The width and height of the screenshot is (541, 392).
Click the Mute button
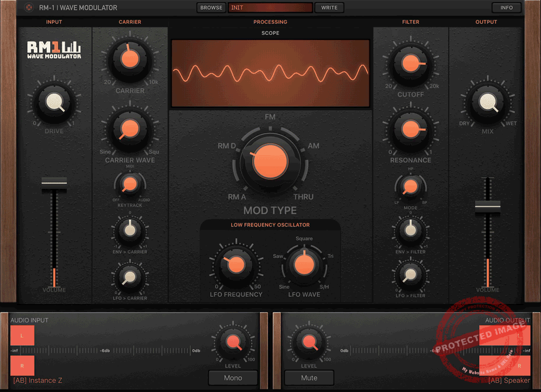tap(309, 378)
